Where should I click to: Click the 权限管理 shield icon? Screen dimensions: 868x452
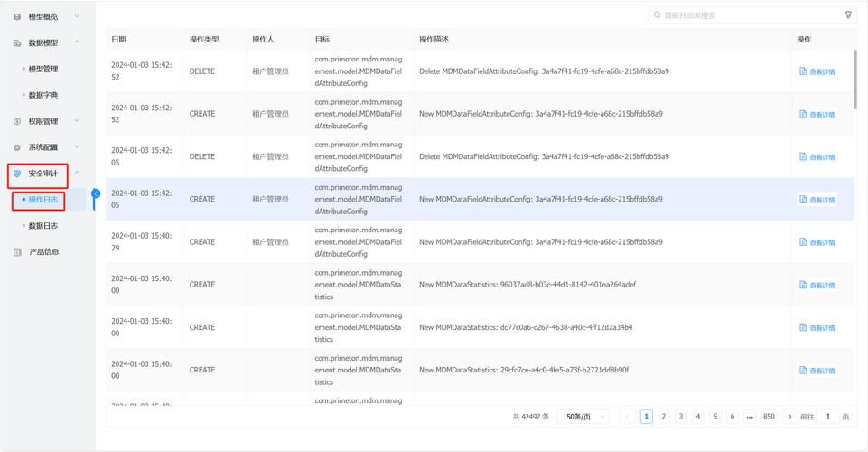click(17, 121)
